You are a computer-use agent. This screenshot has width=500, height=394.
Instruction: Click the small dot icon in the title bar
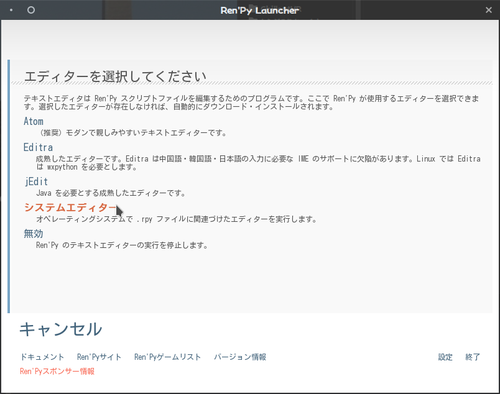click(11, 10)
